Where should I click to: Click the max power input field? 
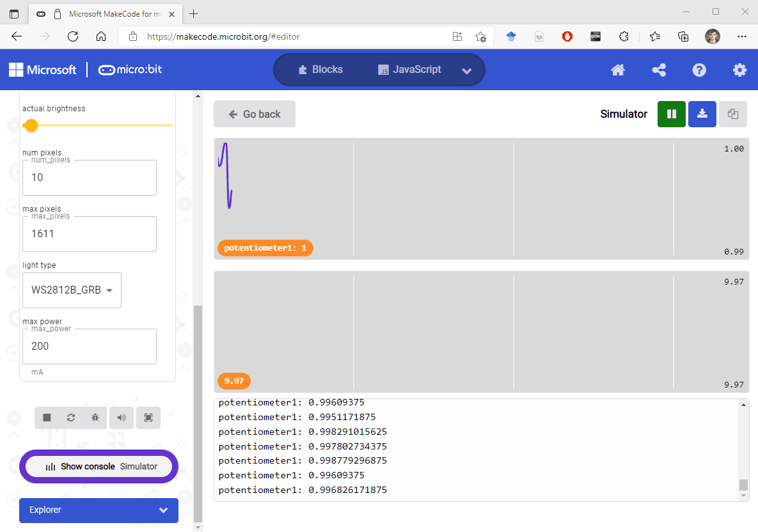coord(89,346)
